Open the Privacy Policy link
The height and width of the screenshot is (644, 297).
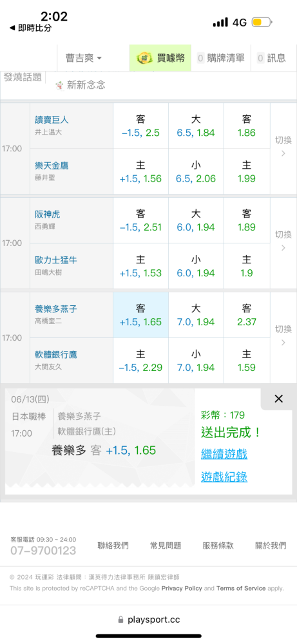[x=182, y=588]
